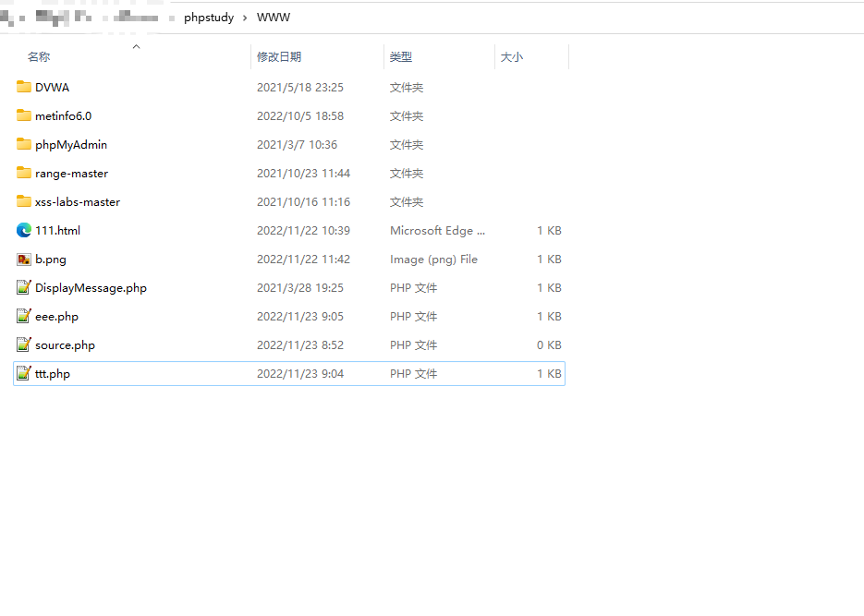Viewport: 864px width, 616px height.
Task: Select the eee.php file name
Action: [56, 317]
